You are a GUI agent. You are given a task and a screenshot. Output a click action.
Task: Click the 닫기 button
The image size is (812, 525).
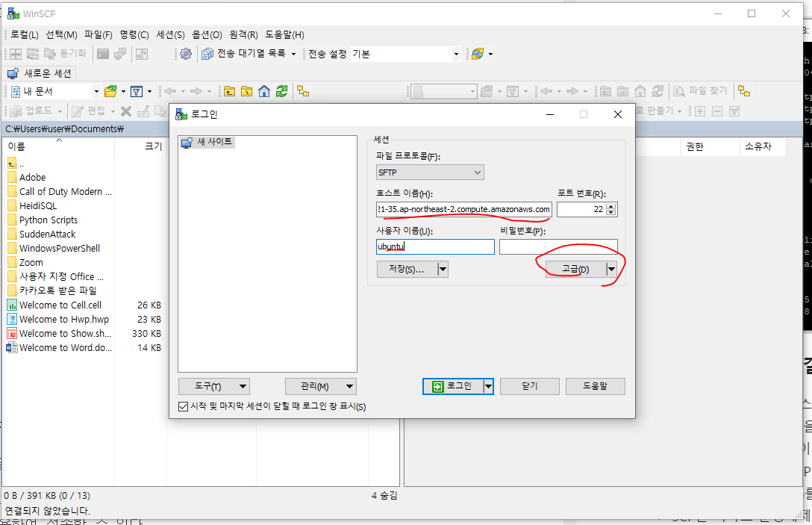tap(530, 386)
